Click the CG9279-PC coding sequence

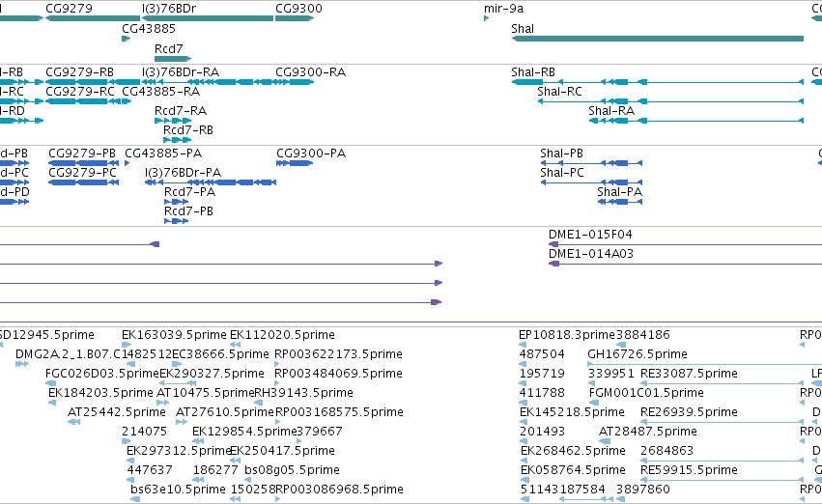coord(84,182)
